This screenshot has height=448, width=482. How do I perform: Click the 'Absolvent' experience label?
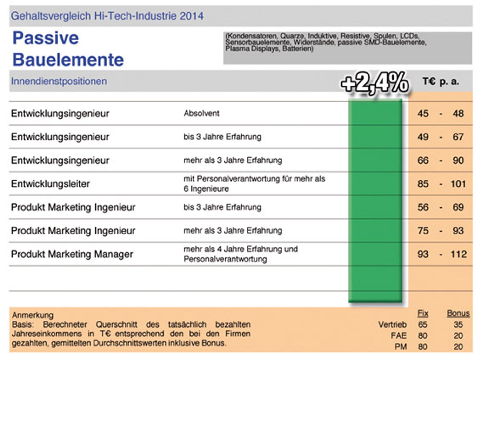[201, 113]
